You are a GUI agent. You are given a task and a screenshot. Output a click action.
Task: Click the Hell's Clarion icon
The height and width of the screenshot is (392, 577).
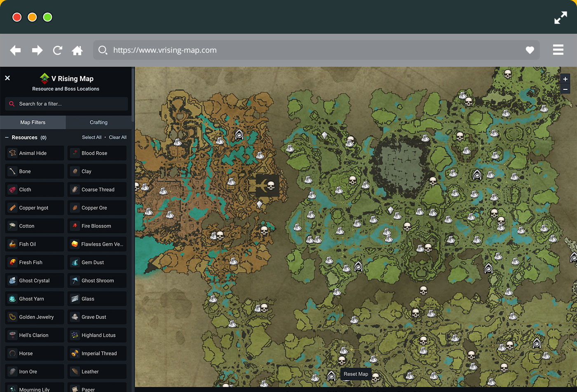click(12, 335)
